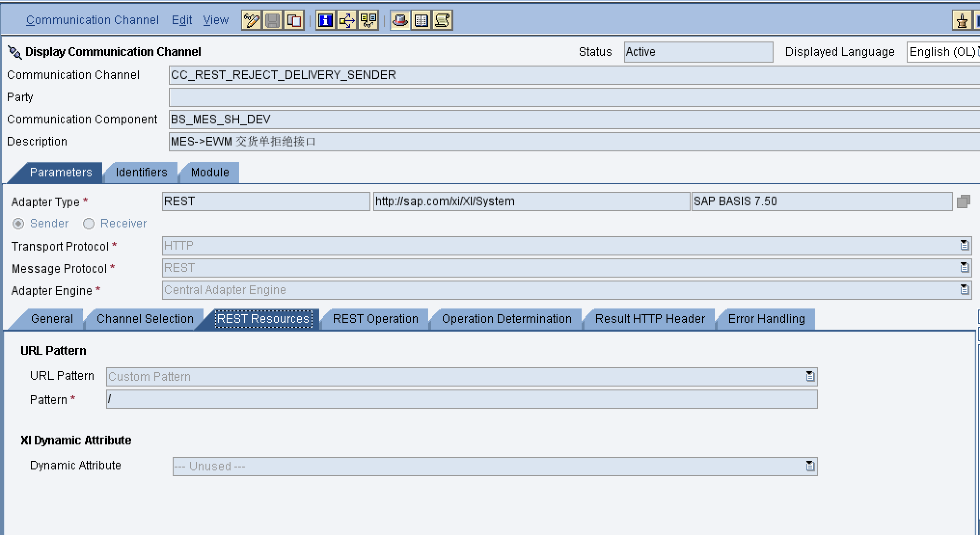This screenshot has width=980, height=535.
Task: Open the Dynamic Attribute dropdown
Action: pyautogui.click(x=810, y=466)
